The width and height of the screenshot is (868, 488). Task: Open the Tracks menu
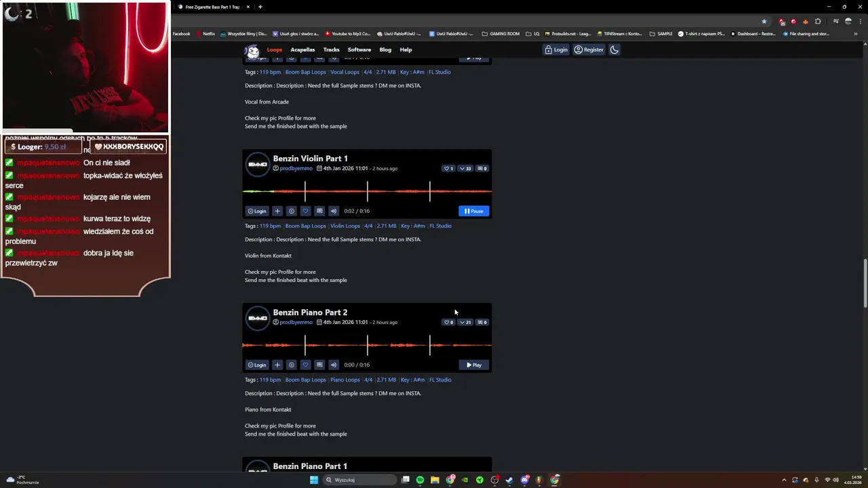click(x=331, y=49)
